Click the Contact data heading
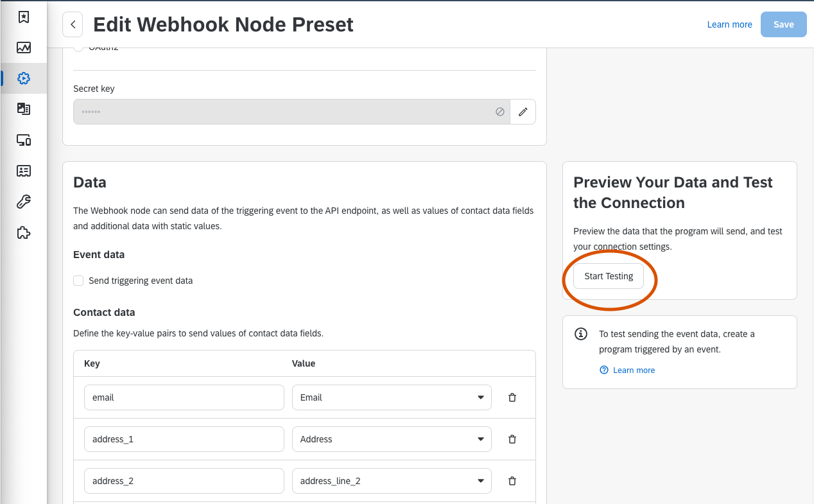Screen dimensions: 814x504 tap(104, 313)
